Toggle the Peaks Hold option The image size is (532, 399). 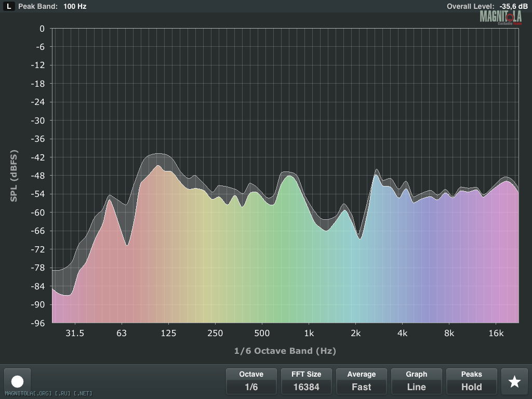(472, 381)
